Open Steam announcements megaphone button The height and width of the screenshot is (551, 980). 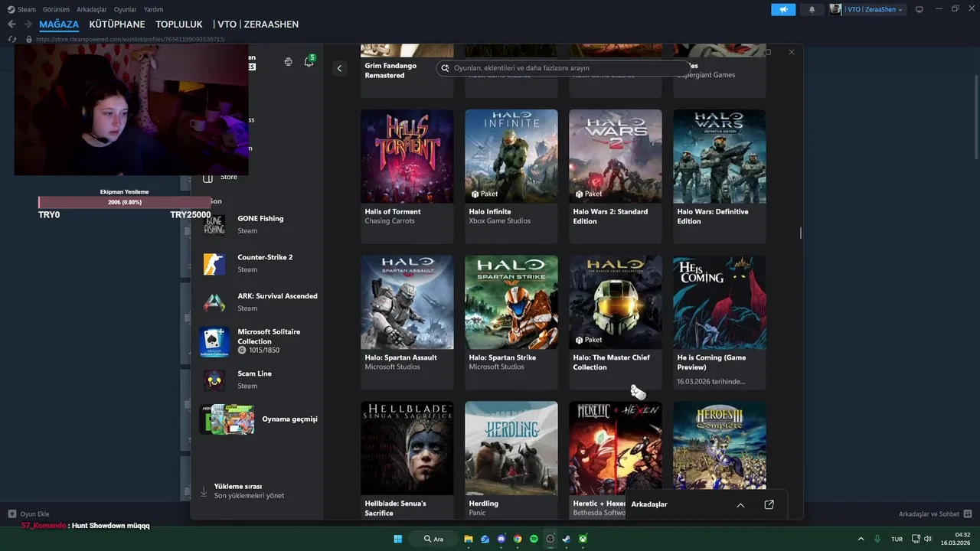(x=783, y=9)
